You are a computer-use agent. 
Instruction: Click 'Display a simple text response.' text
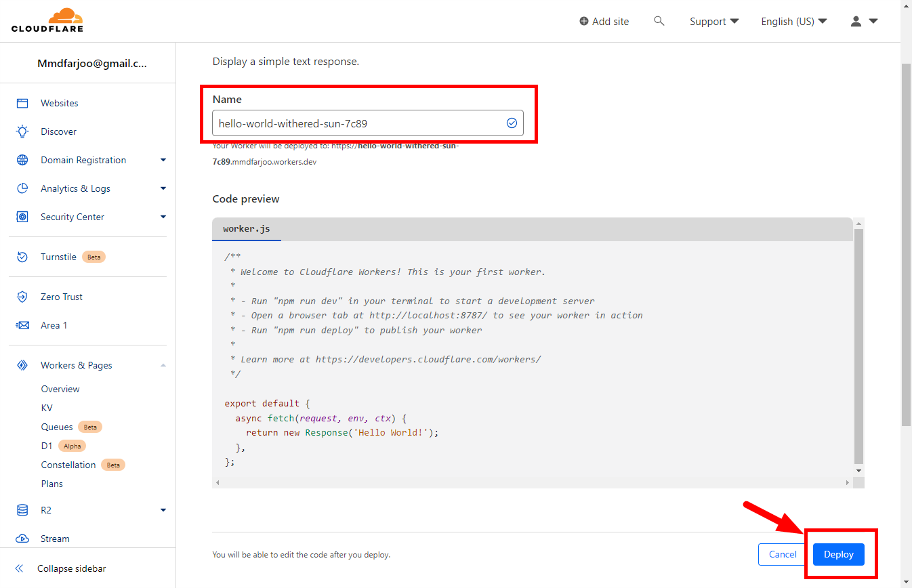[286, 62]
